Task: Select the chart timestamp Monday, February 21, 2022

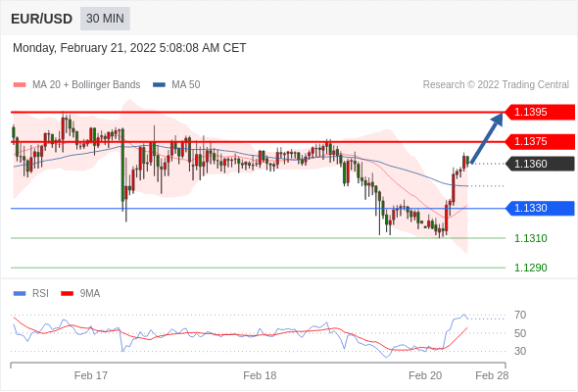Action: [129, 48]
